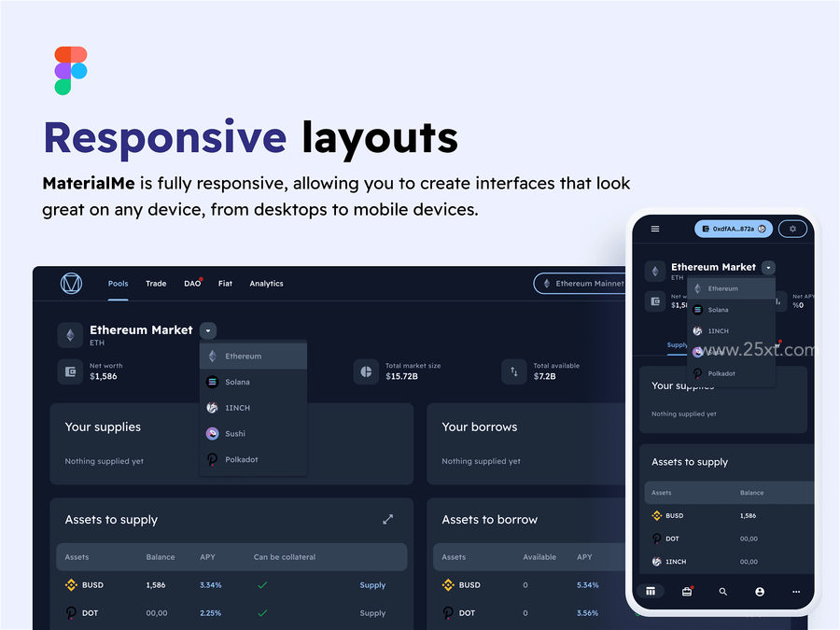Click the Can be collateral column header
The image size is (840, 630).
[285, 557]
